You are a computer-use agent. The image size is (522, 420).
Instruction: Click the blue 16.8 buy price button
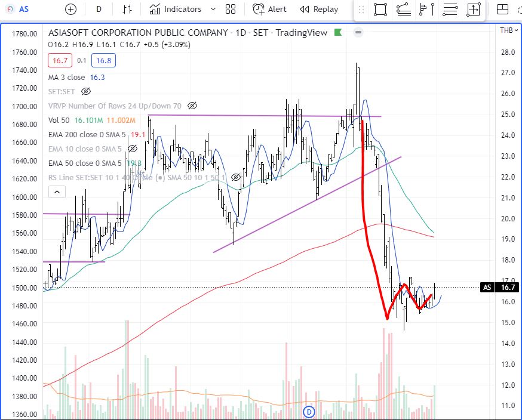pos(103,60)
